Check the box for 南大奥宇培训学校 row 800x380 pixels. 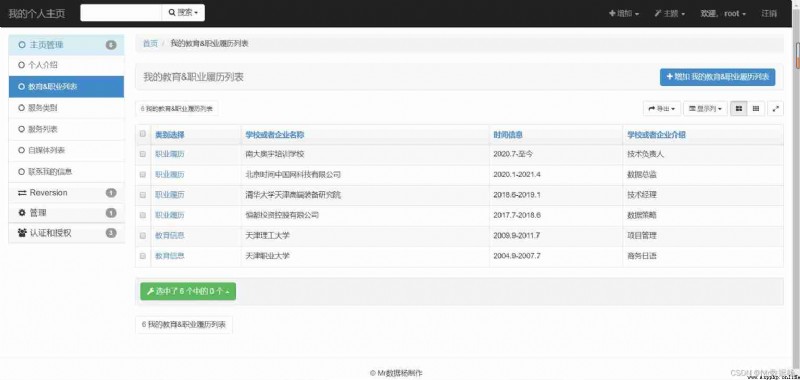pos(143,154)
